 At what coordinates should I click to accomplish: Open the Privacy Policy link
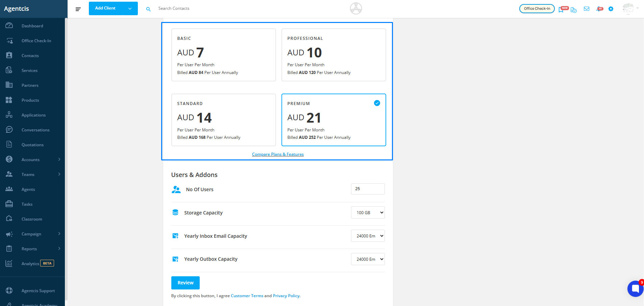click(286, 296)
